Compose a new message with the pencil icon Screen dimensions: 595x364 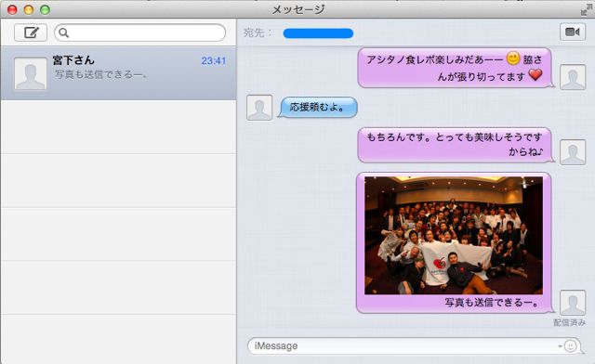coord(31,32)
